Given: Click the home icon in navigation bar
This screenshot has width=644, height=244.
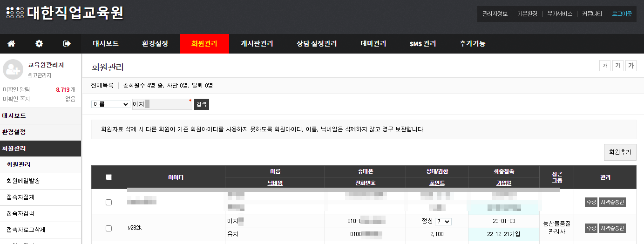Looking at the screenshot, I should [x=11, y=44].
